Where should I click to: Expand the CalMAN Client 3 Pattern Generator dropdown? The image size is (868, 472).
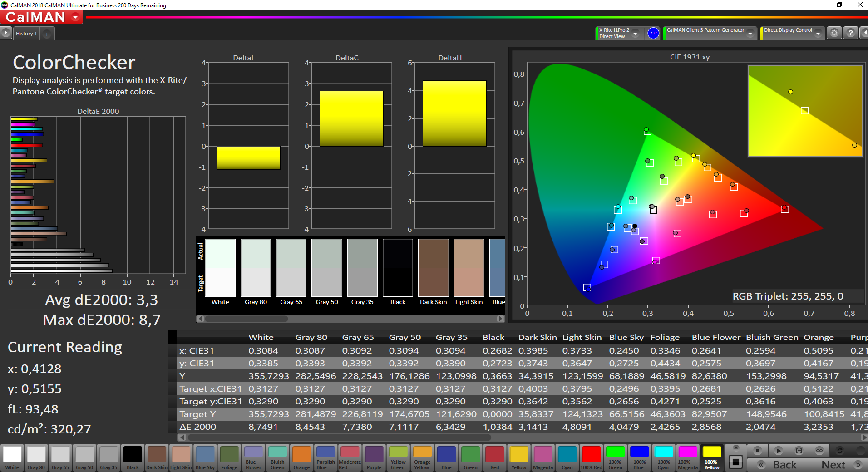750,34
